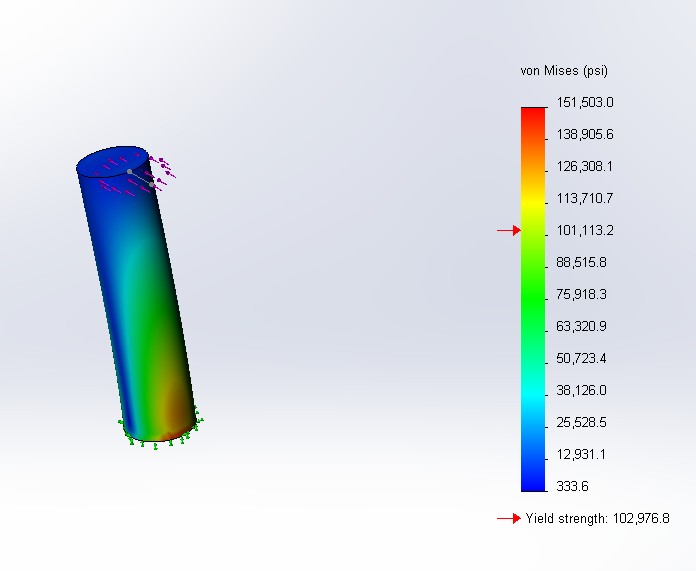696x571 pixels.
Task: Select the minimum stress value 333.6
Action: tap(573, 487)
